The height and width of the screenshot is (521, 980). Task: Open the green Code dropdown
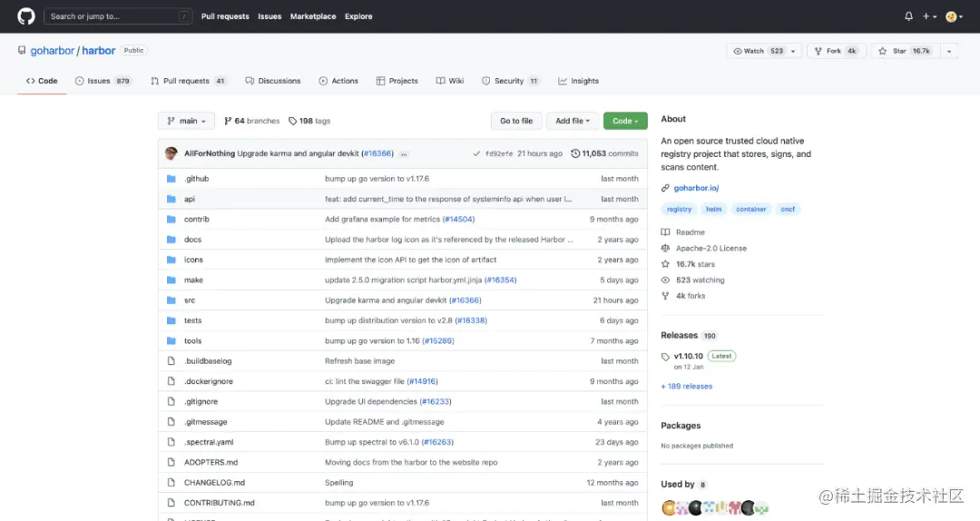coord(625,121)
